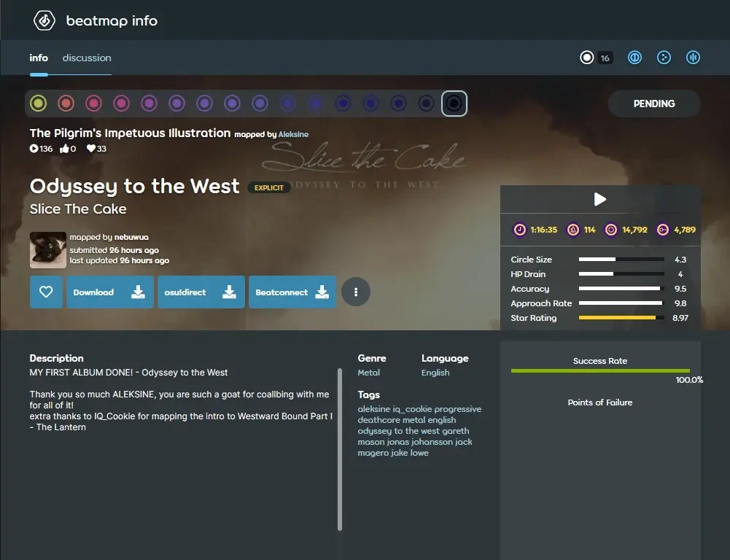
Task: Click the 100.0% success rate value
Action: point(689,380)
